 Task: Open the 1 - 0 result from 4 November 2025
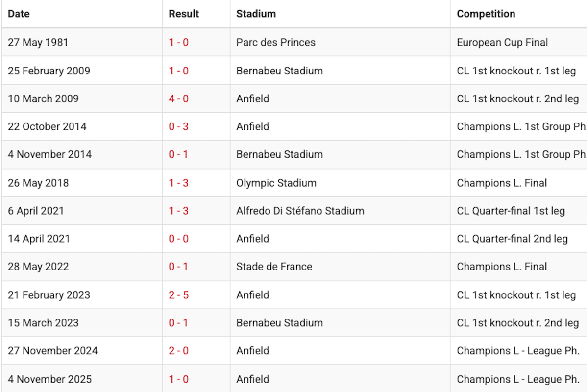(x=179, y=380)
